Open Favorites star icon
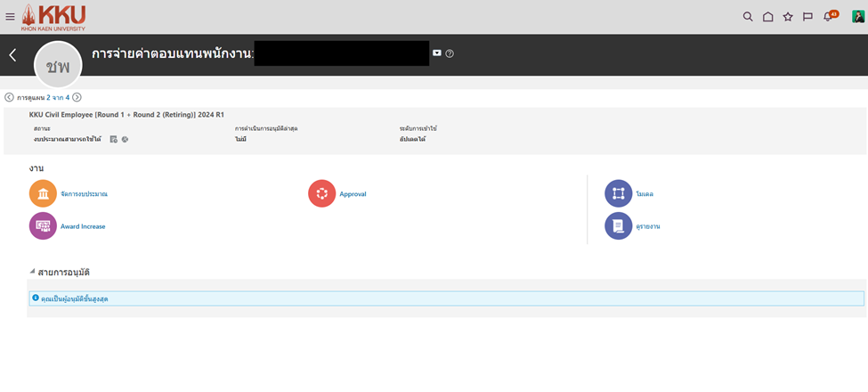 click(x=788, y=16)
